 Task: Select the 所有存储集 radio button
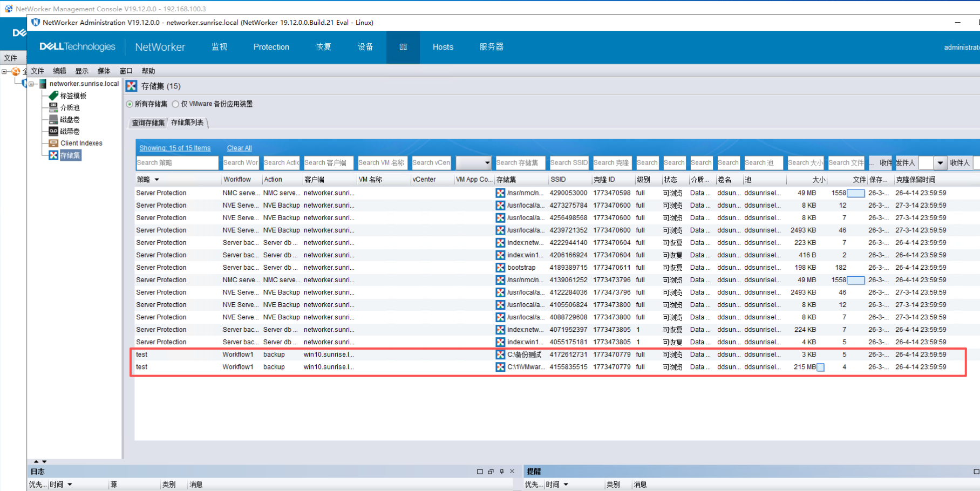130,104
